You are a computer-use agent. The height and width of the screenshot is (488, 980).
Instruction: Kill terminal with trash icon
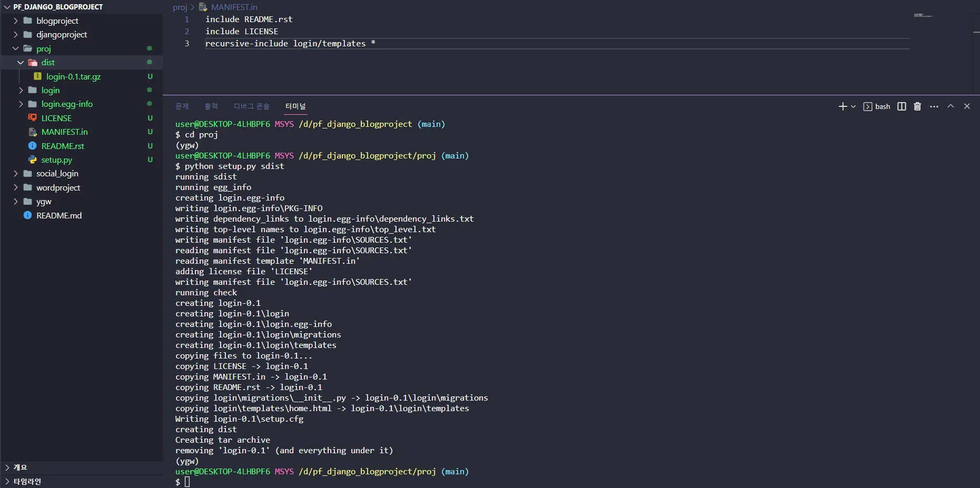pyautogui.click(x=917, y=106)
